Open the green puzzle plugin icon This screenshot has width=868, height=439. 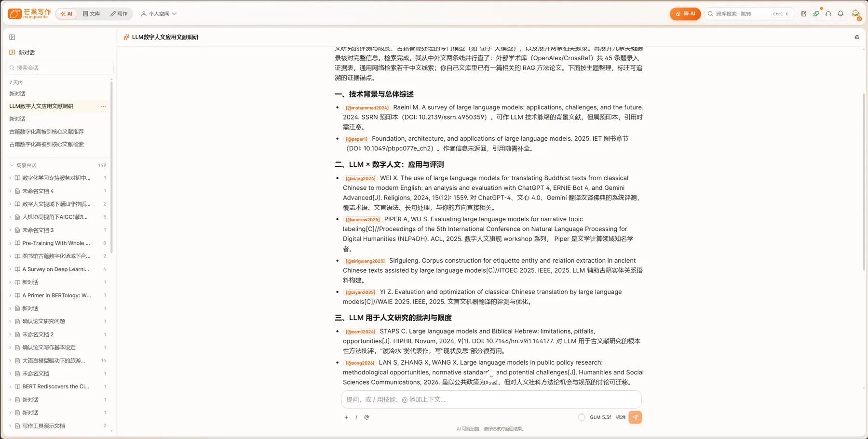click(x=816, y=13)
